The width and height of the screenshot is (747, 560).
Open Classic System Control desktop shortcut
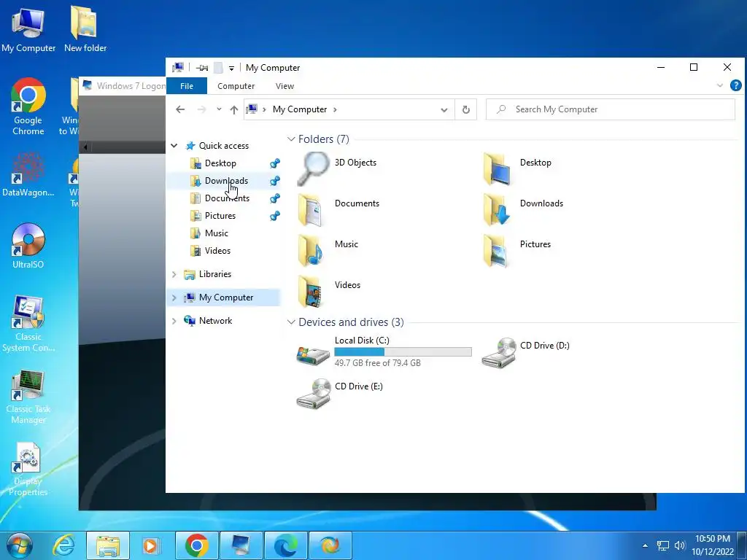(28, 324)
